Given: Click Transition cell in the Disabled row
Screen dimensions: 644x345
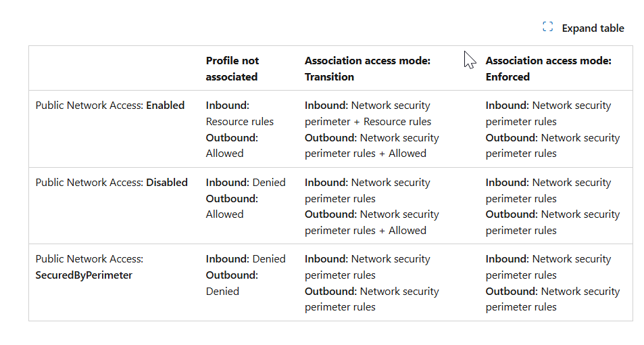Looking at the screenshot, I should coord(372,206).
